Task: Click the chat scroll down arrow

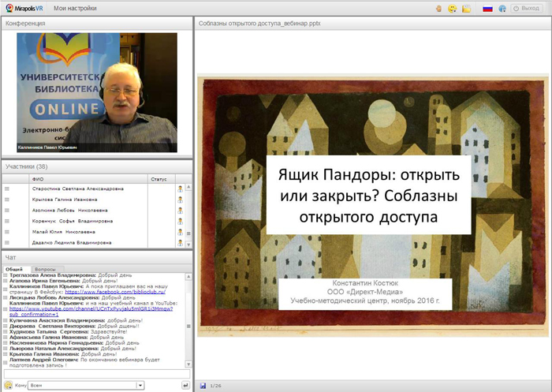Action: (x=188, y=364)
